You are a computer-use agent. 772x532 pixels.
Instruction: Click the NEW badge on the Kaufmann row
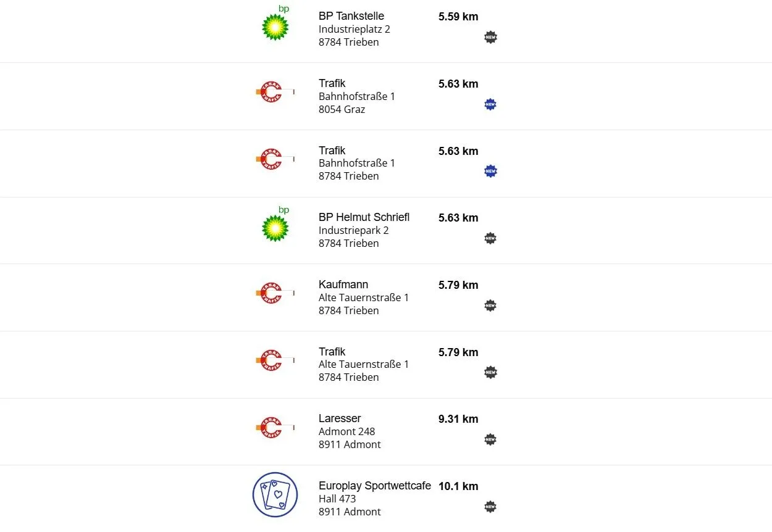490,305
